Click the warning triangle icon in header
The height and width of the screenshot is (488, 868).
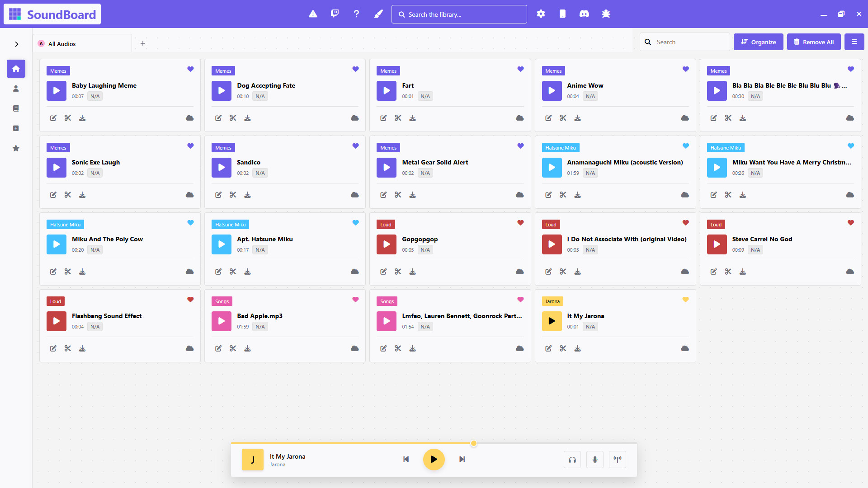(x=313, y=14)
